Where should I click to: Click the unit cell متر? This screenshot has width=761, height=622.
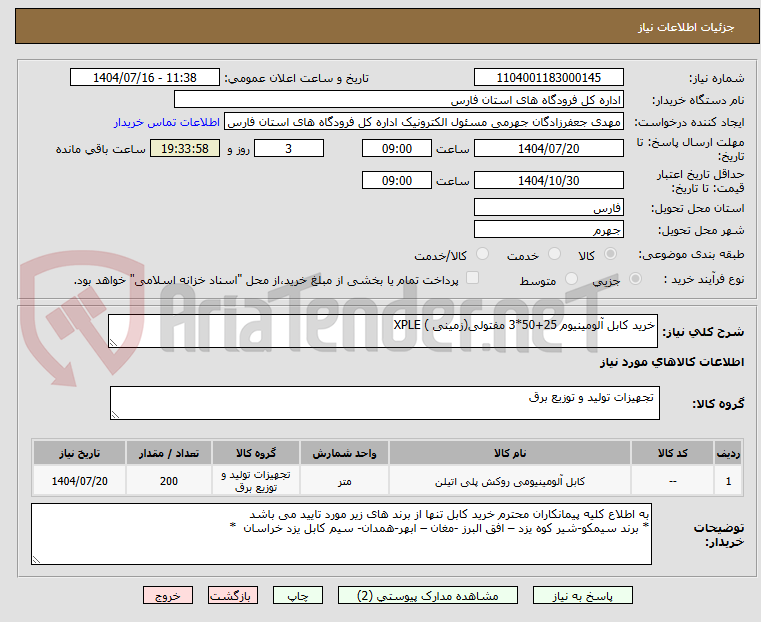pyautogui.click(x=344, y=481)
